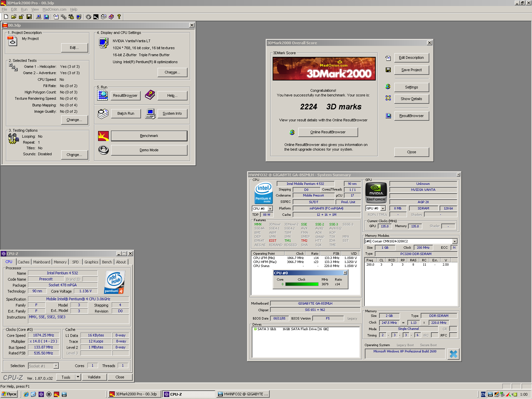Click the floppy icon beside Save Project

(x=388, y=70)
